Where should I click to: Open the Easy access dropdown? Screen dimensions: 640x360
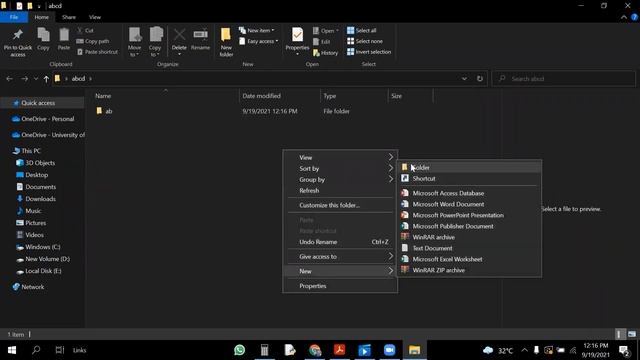(x=258, y=41)
